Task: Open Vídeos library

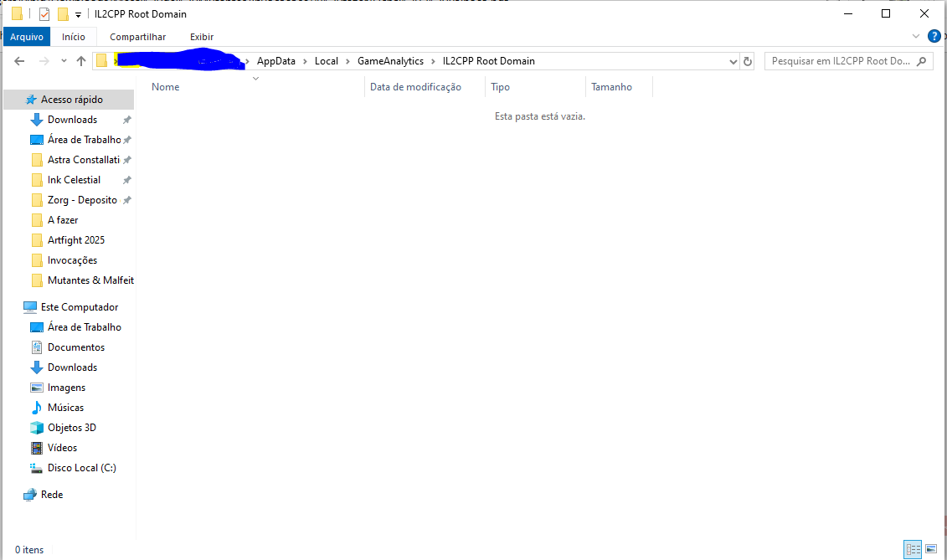Action: 62,448
